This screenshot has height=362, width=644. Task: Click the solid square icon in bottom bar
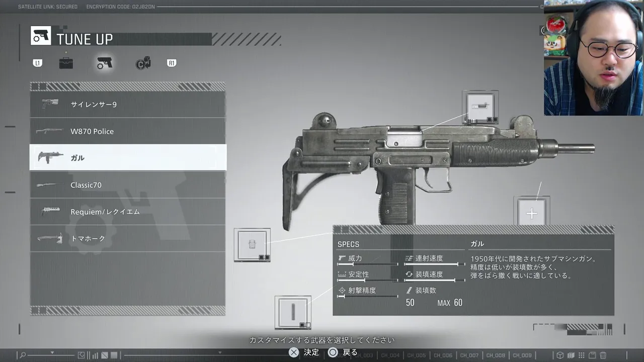tap(114, 355)
